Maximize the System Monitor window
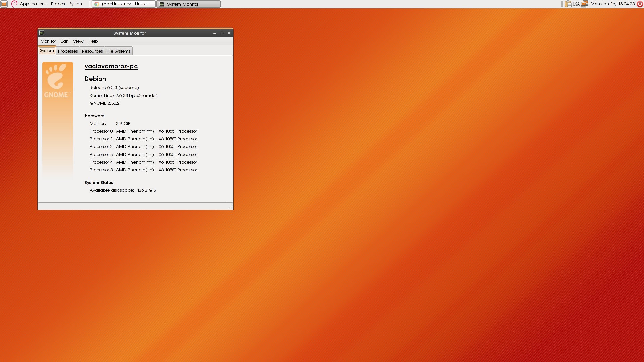Image resolution: width=644 pixels, height=362 pixels. 222,33
